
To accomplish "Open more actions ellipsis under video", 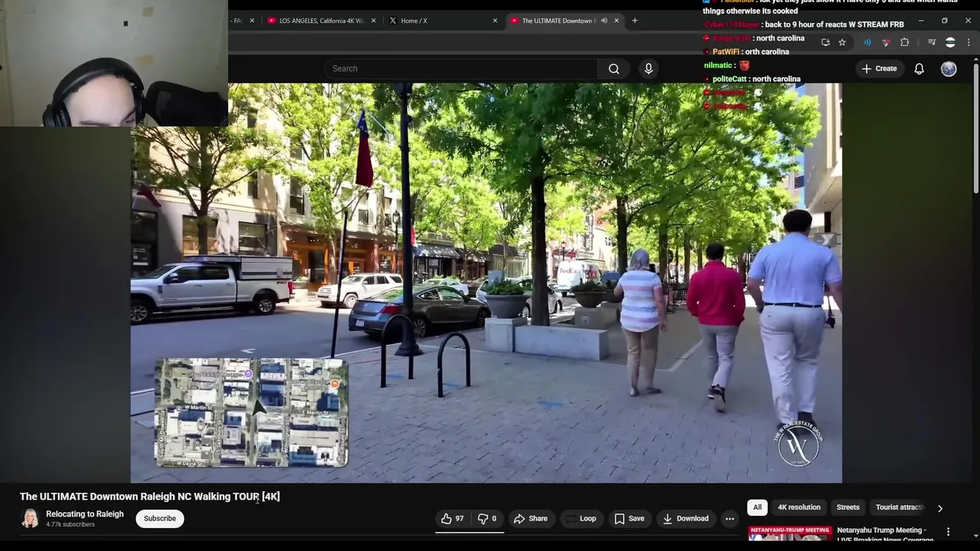I will point(730,519).
